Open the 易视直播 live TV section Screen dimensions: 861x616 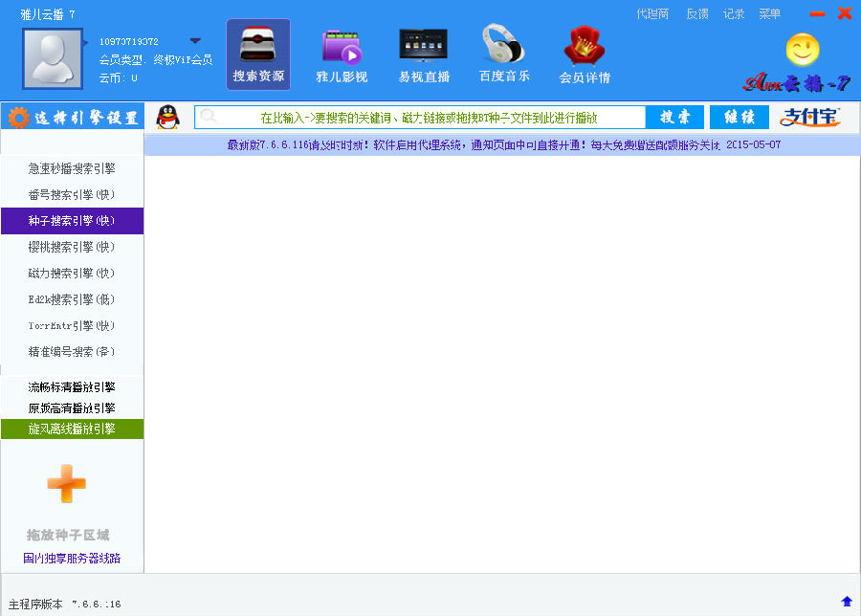424,56
